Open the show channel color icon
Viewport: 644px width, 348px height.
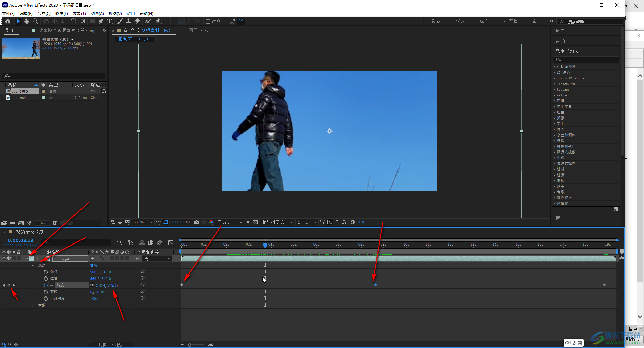coord(211,222)
